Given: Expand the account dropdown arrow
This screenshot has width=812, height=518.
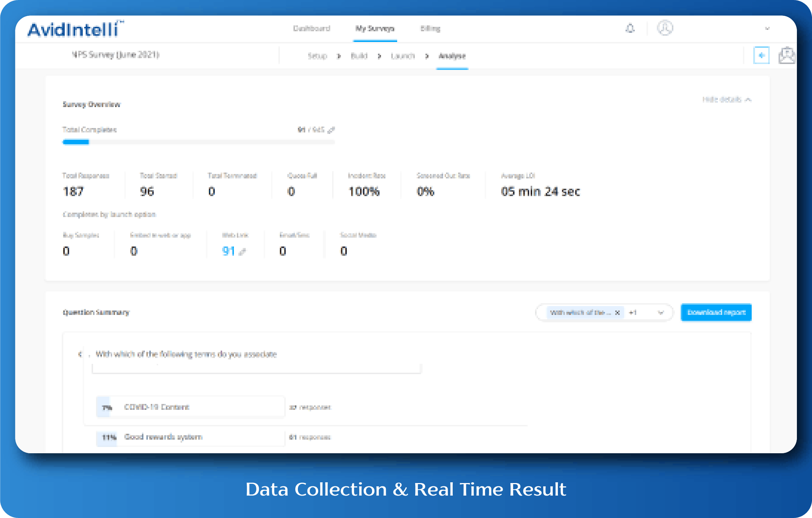Looking at the screenshot, I should pyautogui.click(x=767, y=28).
